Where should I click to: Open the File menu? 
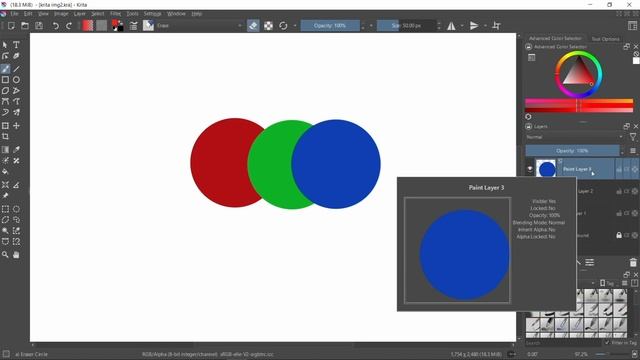14,13
